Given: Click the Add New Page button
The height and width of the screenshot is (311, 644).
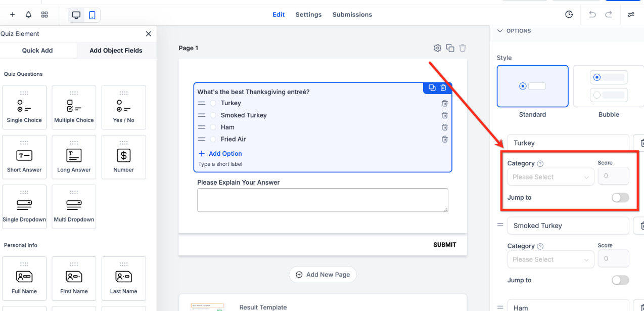Looking at the screenshot, I should pos(323,275).
